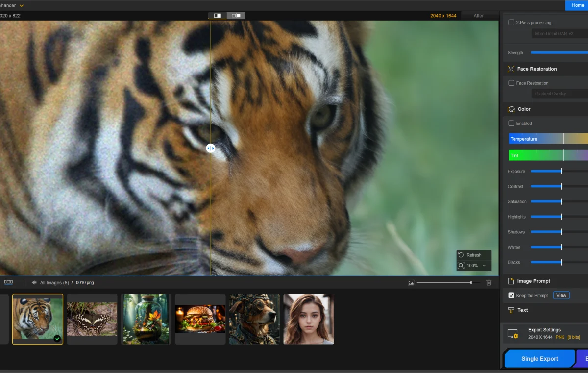Uncheck Keep the Prompt checkbox
This screenshot has width=588, height=373.
point(511,296)
